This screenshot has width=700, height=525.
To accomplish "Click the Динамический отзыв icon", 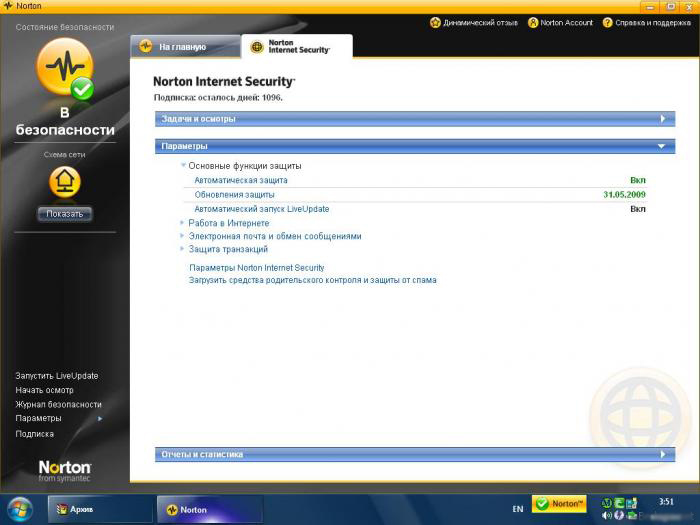I will (435, 22).
